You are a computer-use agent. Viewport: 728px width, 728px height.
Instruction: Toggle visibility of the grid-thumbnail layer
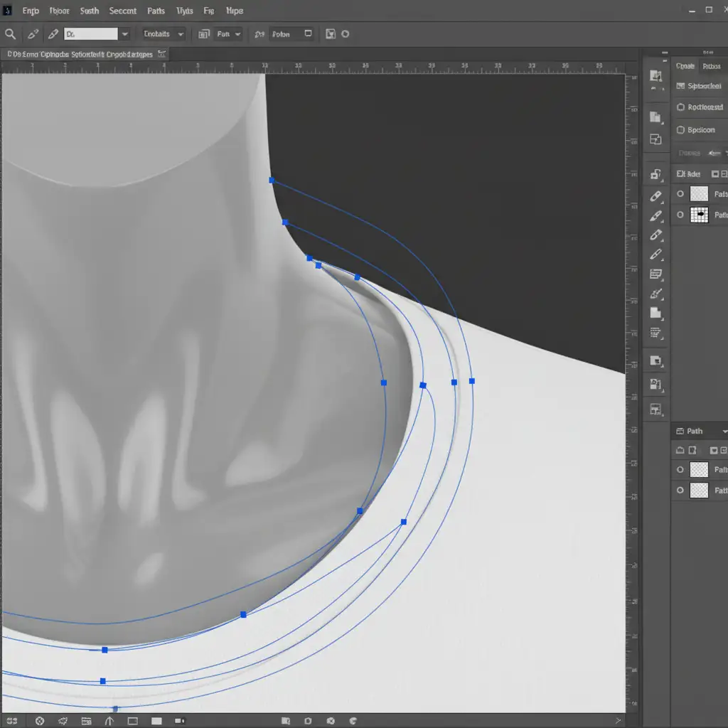click(x=680, y=214)
